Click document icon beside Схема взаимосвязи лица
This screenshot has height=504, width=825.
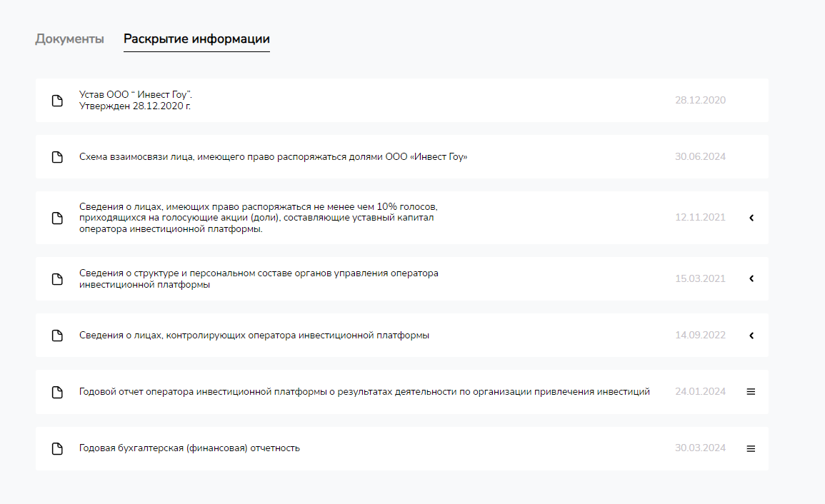57,157
